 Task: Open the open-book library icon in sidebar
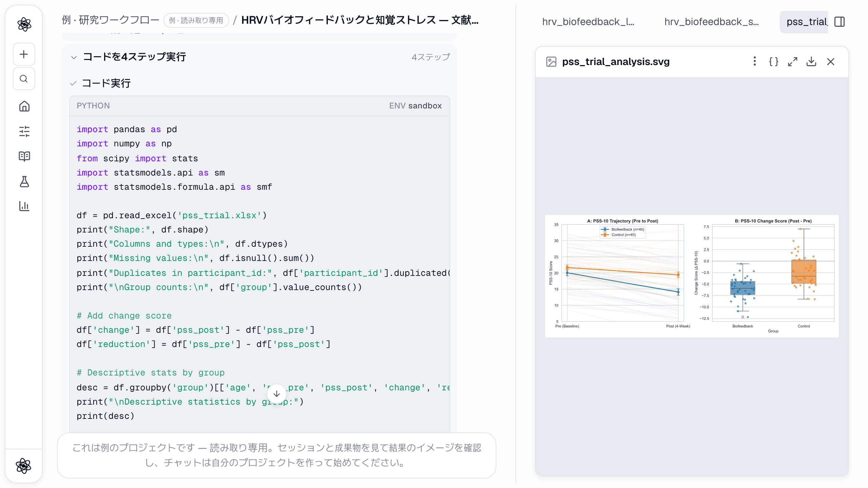[24, 156]
